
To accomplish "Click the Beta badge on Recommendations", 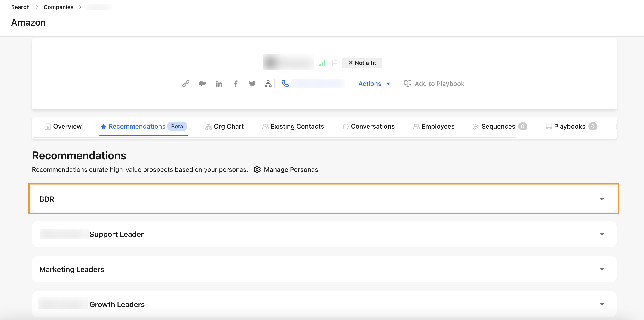I will (x=177, y=127).
